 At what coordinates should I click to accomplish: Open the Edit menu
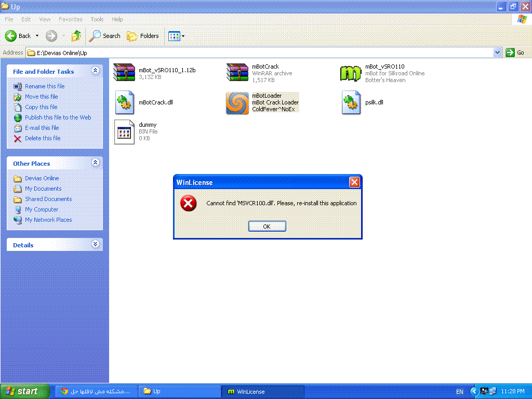(26, 19)
